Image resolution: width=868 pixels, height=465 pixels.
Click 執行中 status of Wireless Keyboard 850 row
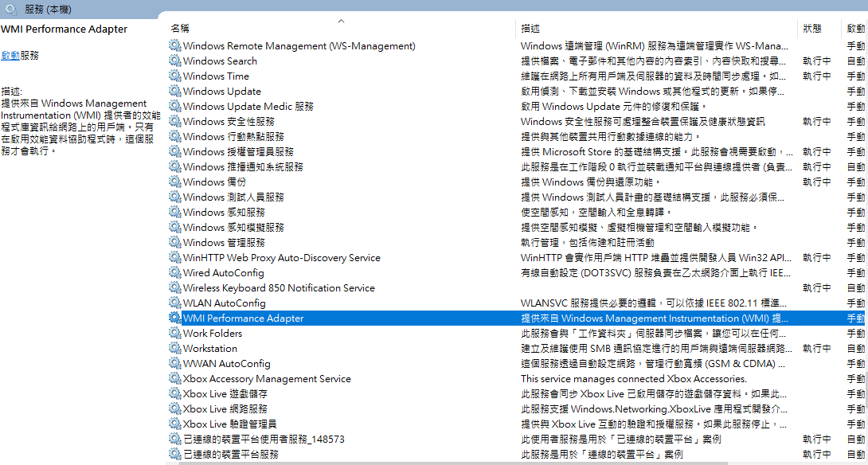817,288
